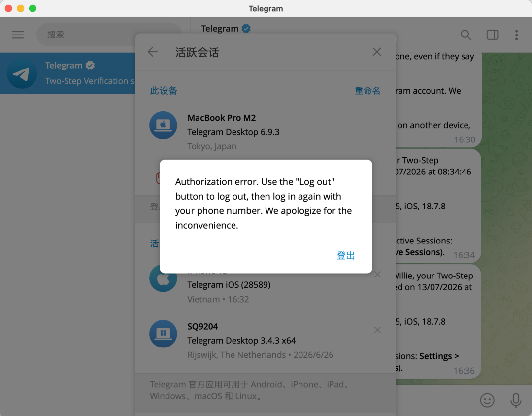The height and width of the screenshot is (416, 532).
Task: Click Telegram Desktop 3.4.3 x64 text
Action: (x=241, y=340)
